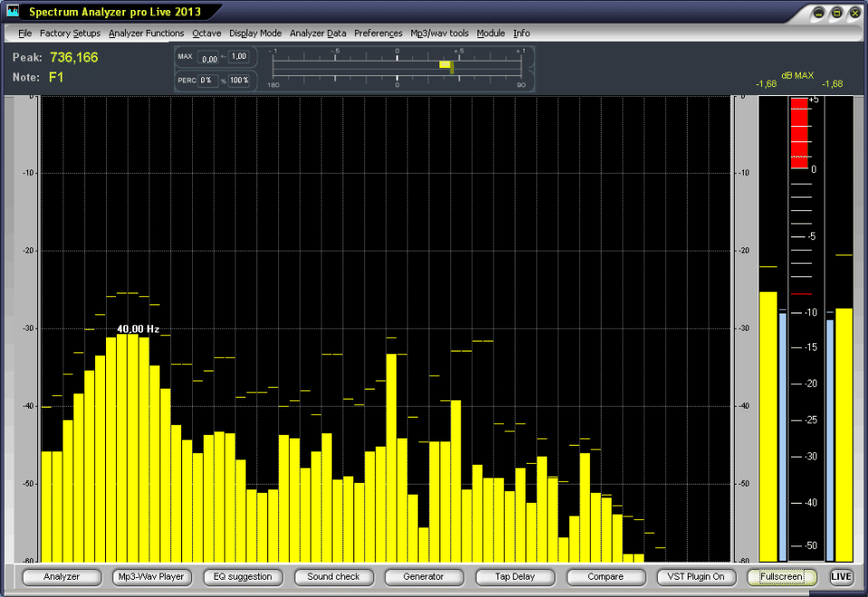Click the 40.00 Hz peak bar in spectrum

[132, 448]
